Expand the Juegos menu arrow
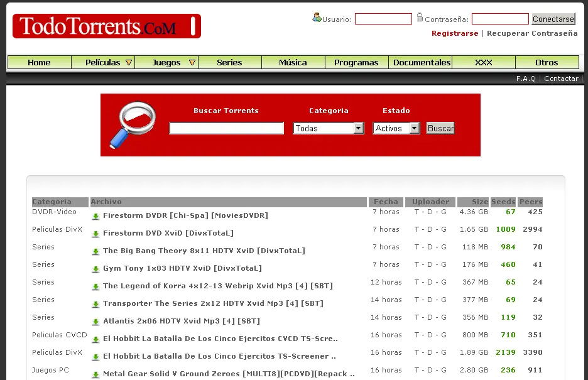The image size is (588, 380). [192, 63]
